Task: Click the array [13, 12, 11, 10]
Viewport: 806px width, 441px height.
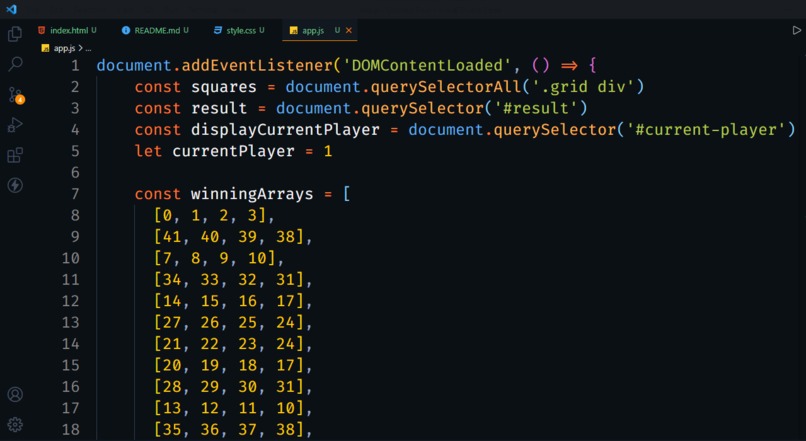Action: [229, 408]
